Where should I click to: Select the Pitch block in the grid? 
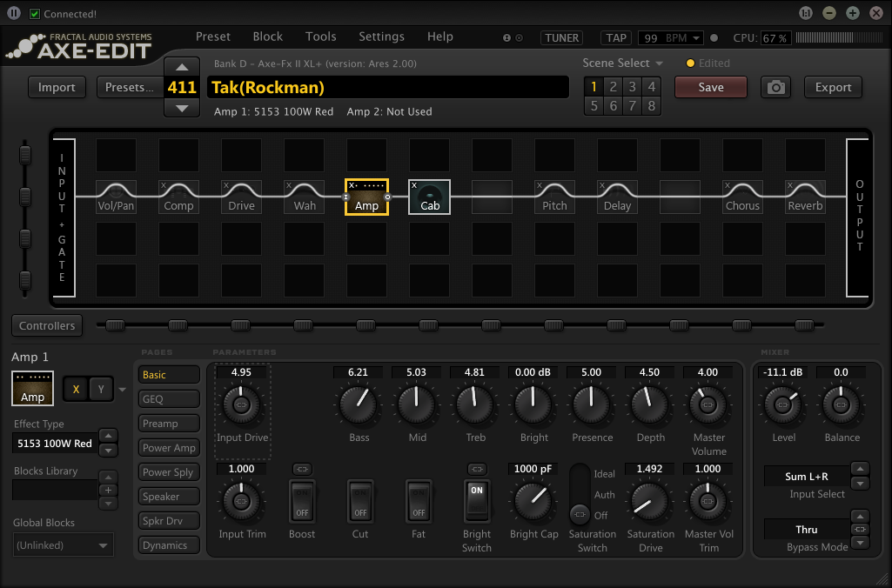click(x=554, y=197)
